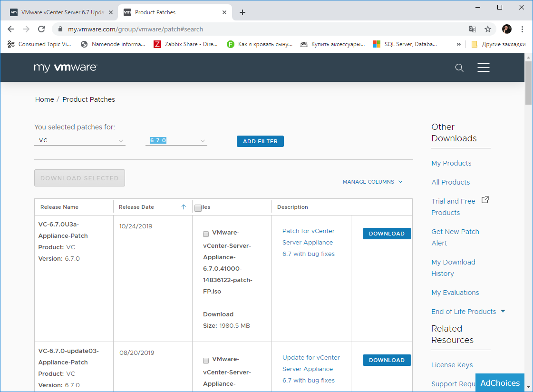Image resolution: width=533 pixels, height=392 pixels.
Task: Click the Add Filter button
Action: click(x=260, y=141)
